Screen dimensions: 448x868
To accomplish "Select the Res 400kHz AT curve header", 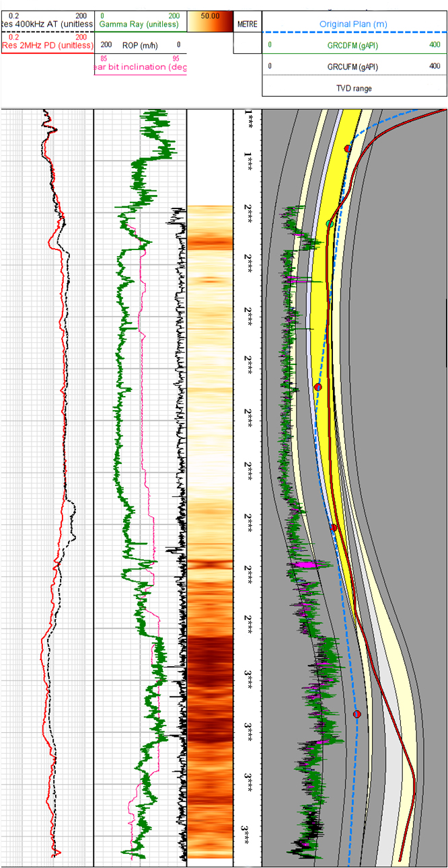I will [46, 24].
